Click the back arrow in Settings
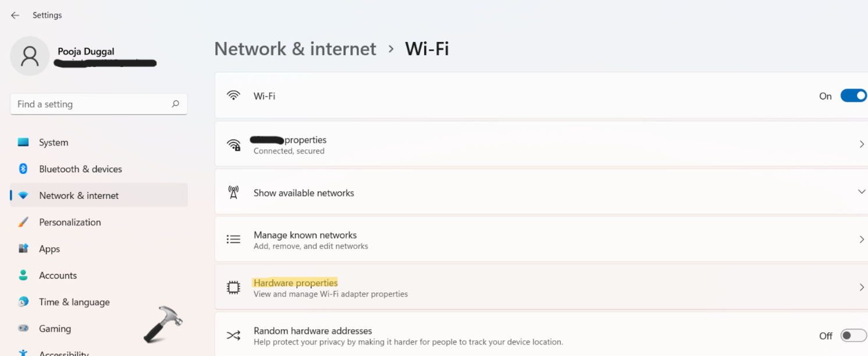The image size is (868, 356). 15,16
